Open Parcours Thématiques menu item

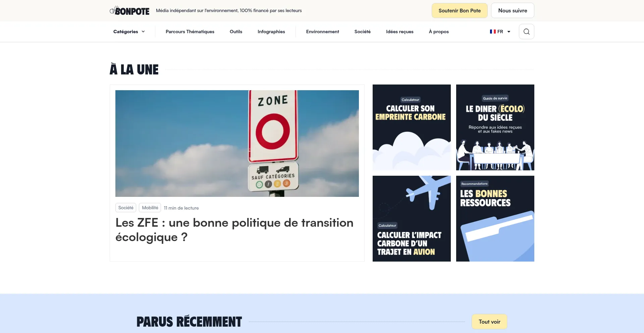(190, 32)
